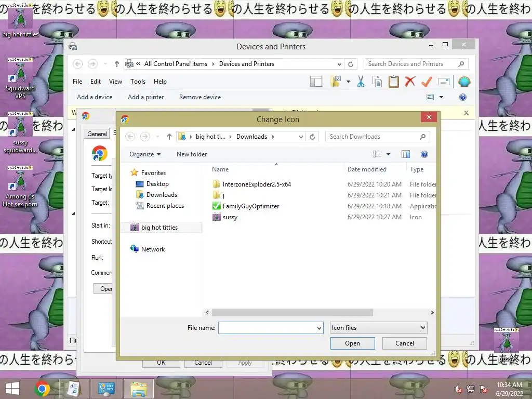This screenshot has height=399, width=532.
Task: Open the Help menu in Devices and Printers
Action: coord(160,82)
